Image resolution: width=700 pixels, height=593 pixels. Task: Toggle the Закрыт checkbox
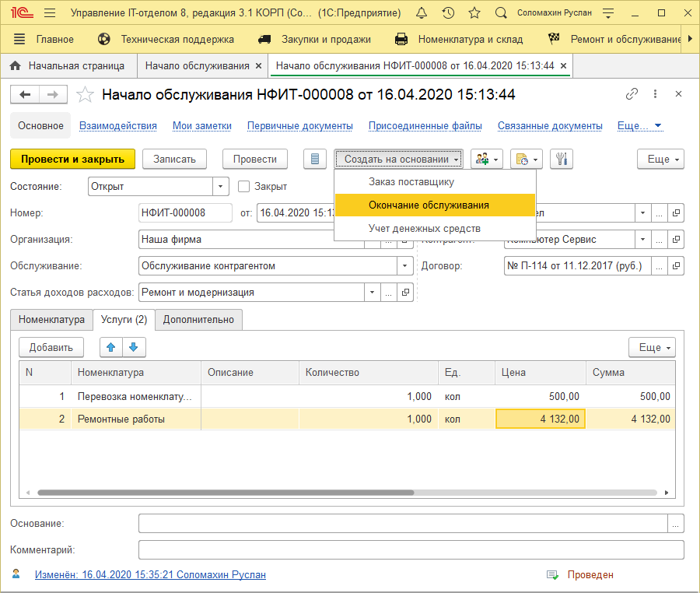243,187
